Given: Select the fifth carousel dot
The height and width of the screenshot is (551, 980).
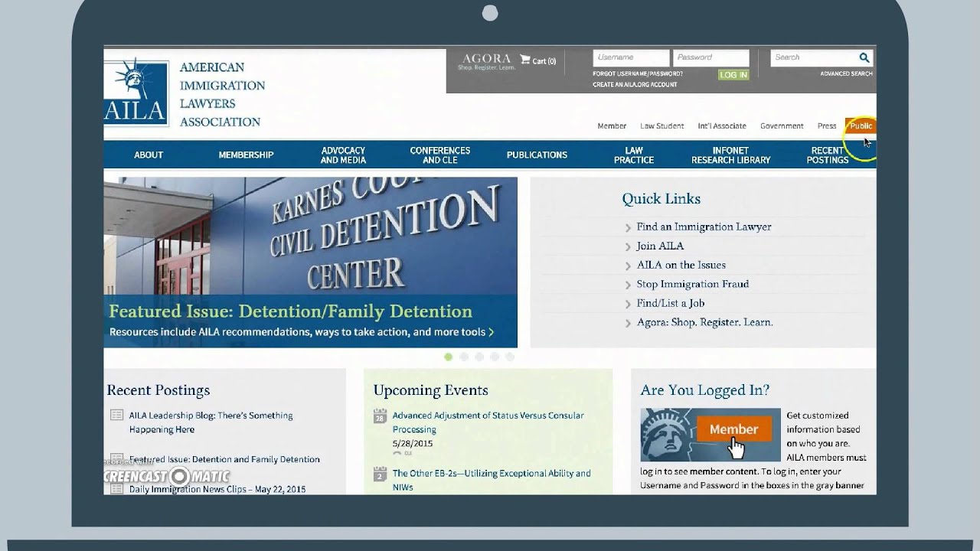Looking at the screenshot, I should coord(510,357).
